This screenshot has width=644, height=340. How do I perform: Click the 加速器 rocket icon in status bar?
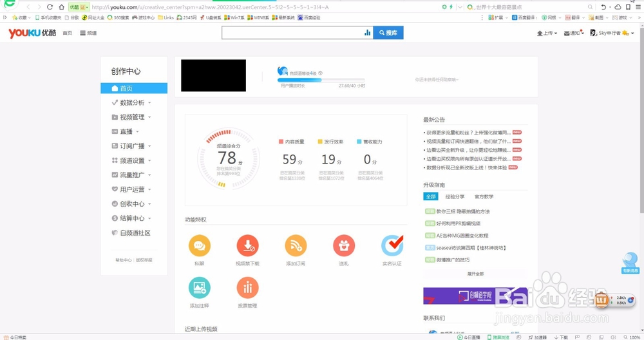click(531, 337)
